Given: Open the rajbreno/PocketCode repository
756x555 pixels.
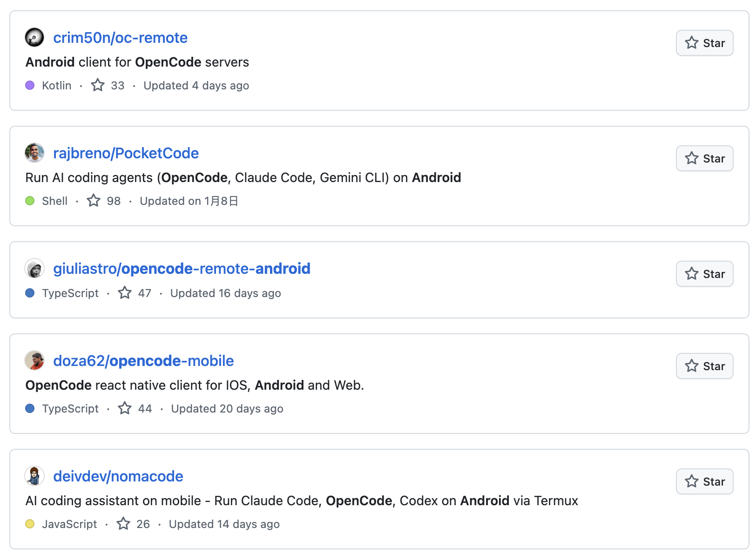Looking at the screenshot, I should 126,153.
